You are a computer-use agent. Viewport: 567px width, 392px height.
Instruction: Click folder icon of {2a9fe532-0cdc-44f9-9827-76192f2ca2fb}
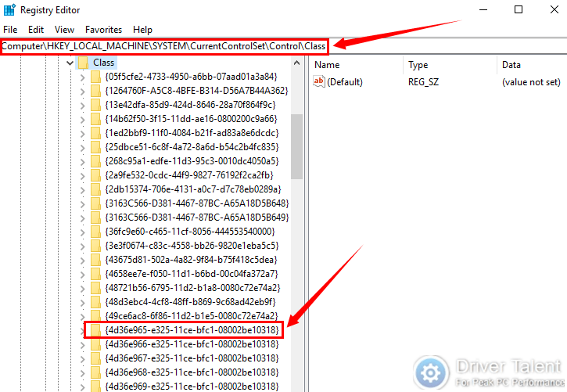coord(95,175)
